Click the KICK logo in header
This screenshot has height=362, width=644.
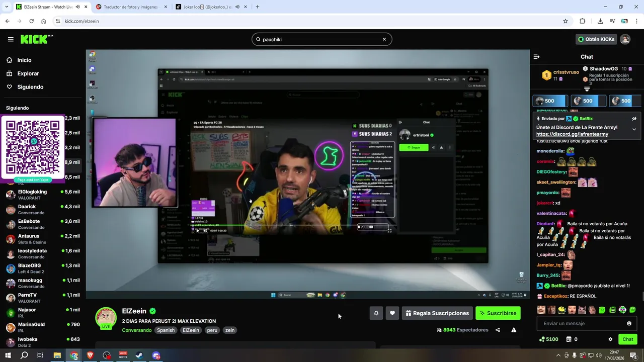click(36, 39)
